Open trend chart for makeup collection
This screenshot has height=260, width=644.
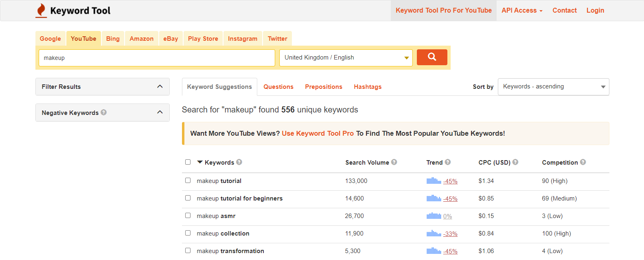[x=434, y=233]
